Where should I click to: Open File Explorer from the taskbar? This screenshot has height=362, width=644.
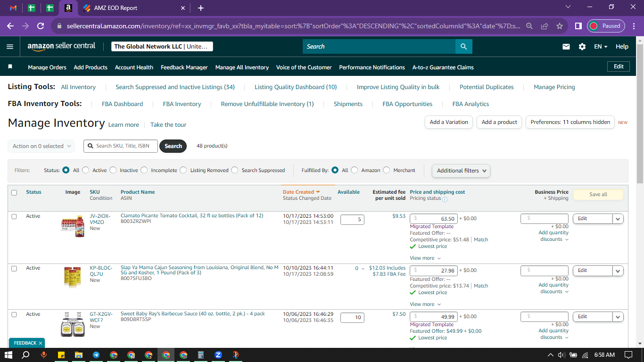79,355
